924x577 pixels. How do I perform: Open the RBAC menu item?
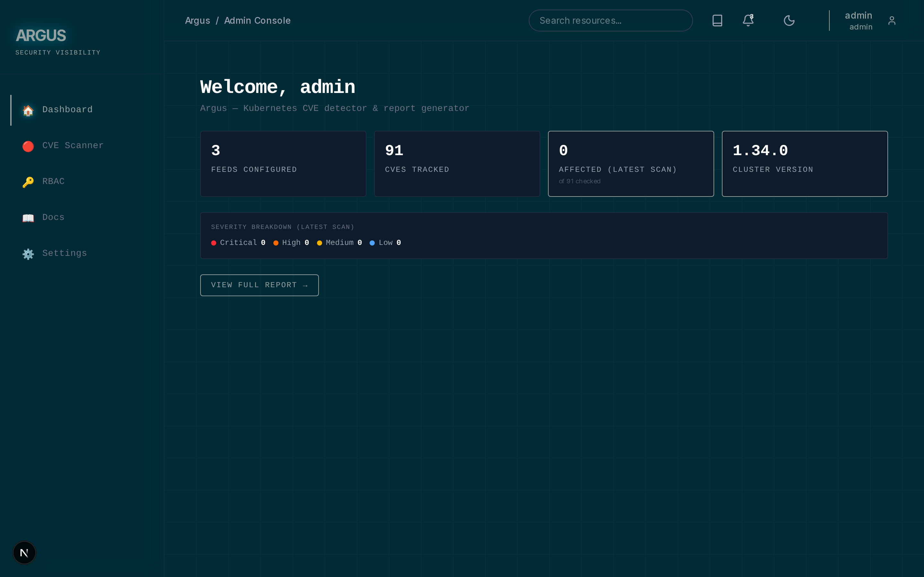coord(54,181)
